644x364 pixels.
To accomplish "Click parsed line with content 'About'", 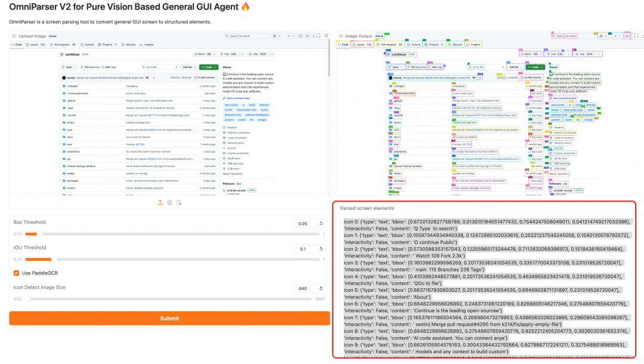I will tap(482, 294).
